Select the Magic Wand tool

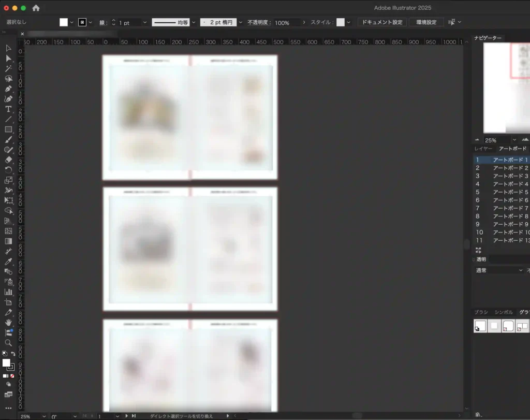point(8,69)
